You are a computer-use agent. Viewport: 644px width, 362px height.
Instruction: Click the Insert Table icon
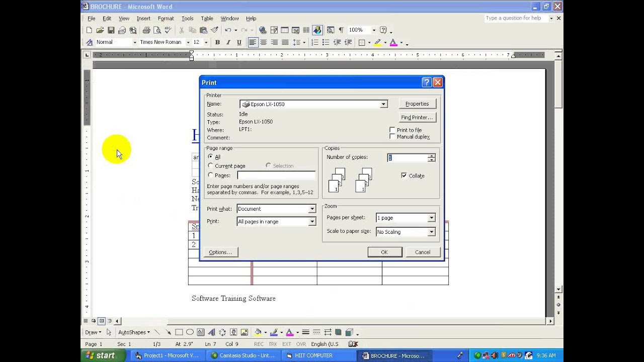285,30
